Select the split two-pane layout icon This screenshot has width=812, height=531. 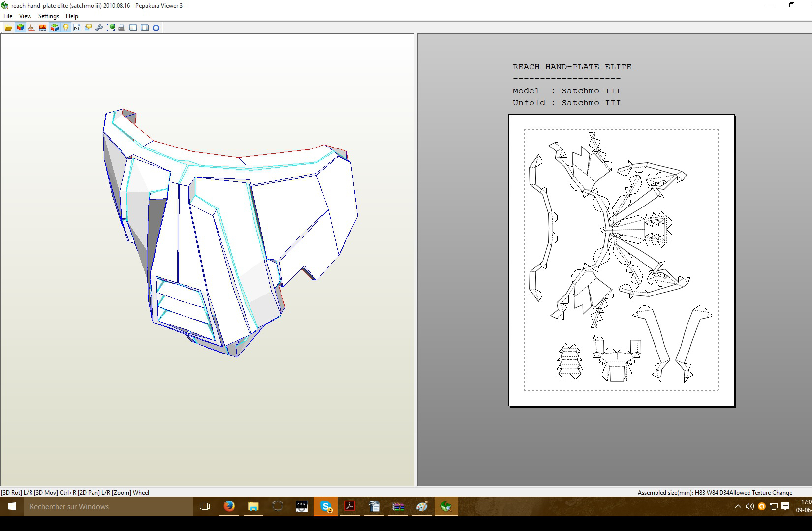coord(133,28)
